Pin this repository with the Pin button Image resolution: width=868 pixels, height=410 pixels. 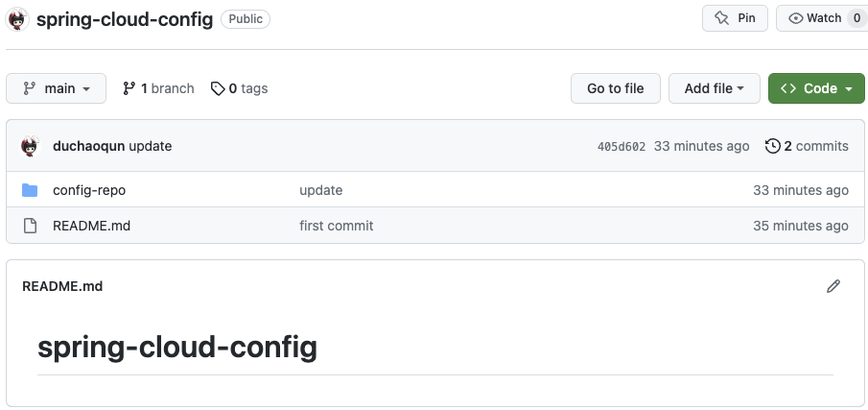pos(736,18)
